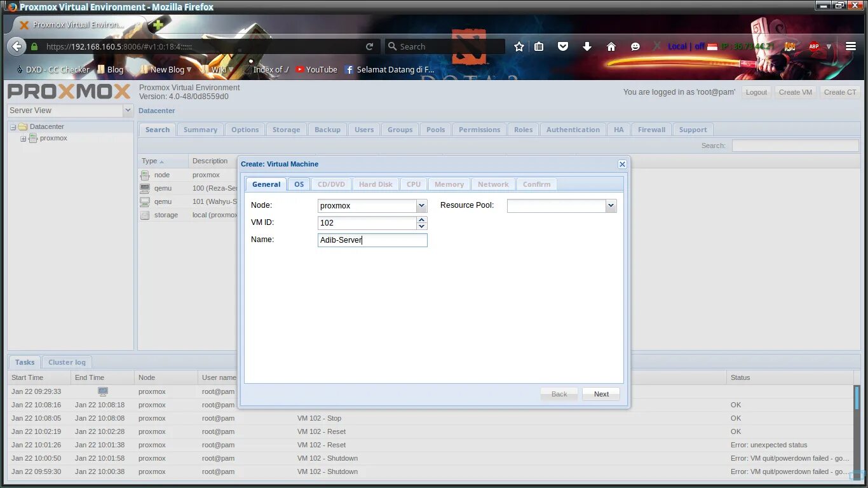The height and width of the screenshot is (488, 868).
Task: Open the Firewall tab
Action: pos(651,130)
